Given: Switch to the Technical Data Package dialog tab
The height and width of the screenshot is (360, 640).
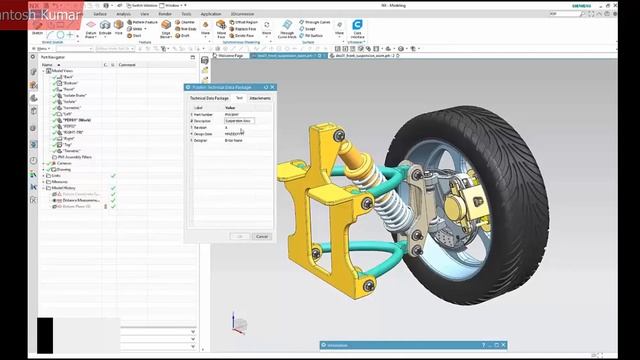Looking at the screenshot, I should click(x=209, y=98).
